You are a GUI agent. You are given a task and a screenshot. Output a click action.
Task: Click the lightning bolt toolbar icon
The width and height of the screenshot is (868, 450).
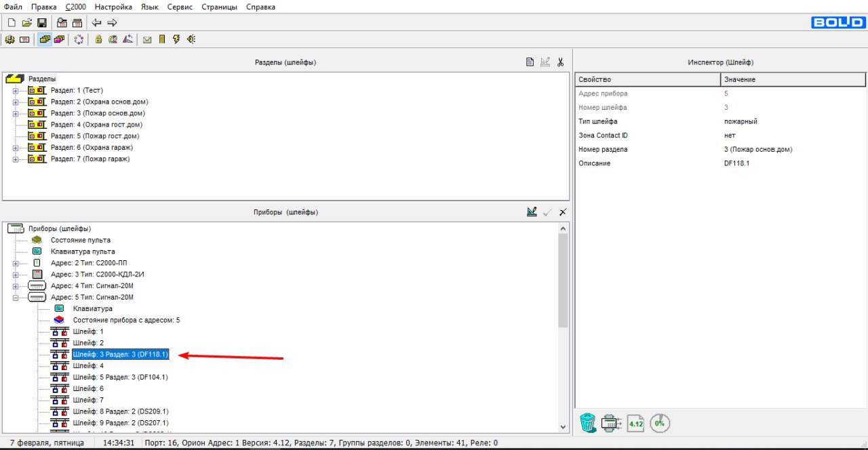[176, 39]
